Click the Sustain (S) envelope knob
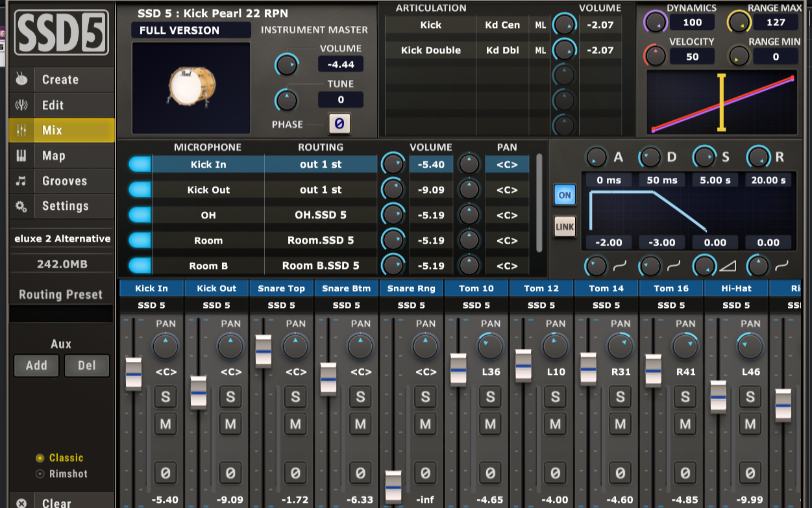 (x=704, y=157)
